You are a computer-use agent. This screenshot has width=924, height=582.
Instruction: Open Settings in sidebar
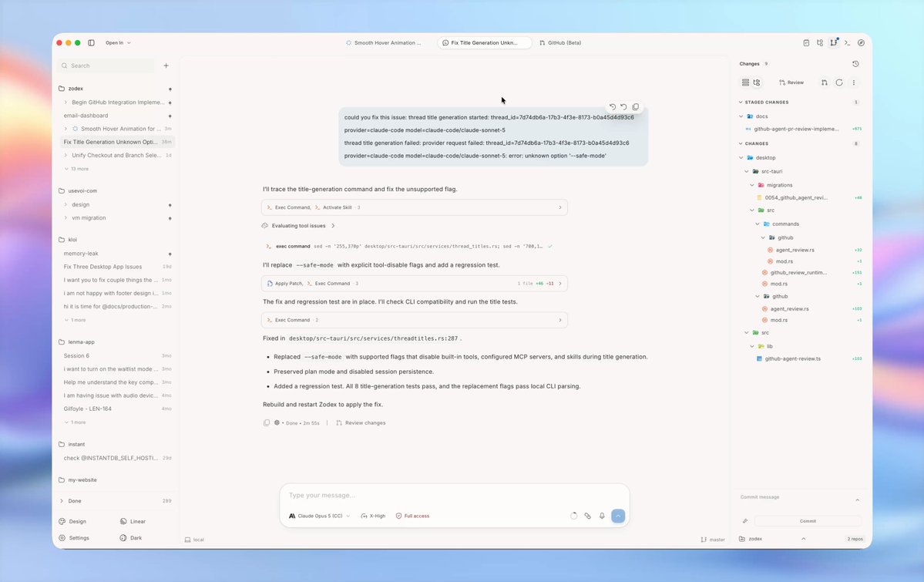pos(74,538)
